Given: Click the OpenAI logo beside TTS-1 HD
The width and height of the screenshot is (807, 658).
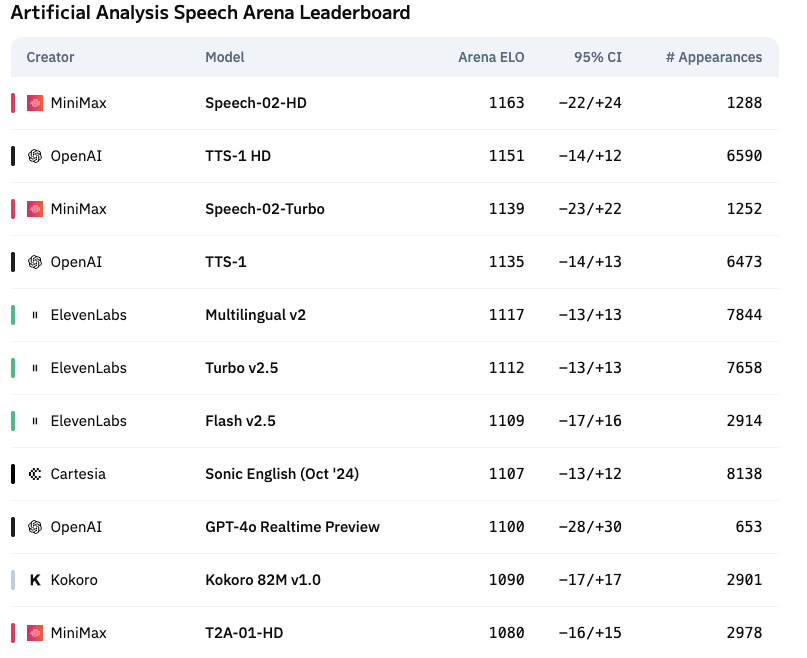Looking at the screenshot, I should (x=35, y=156).
